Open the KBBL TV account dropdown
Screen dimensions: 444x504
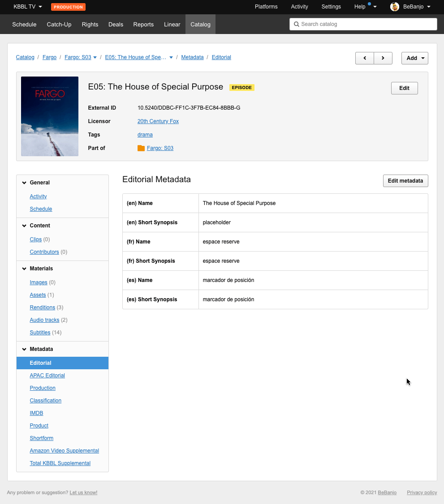(28, 7)
